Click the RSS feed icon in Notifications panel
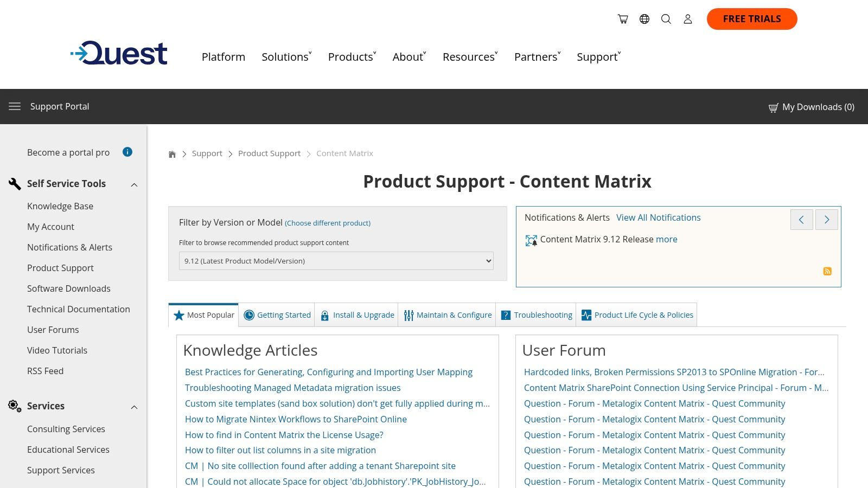Image resolution: width=868 pixels, height=488 pixels. point(827,271)
